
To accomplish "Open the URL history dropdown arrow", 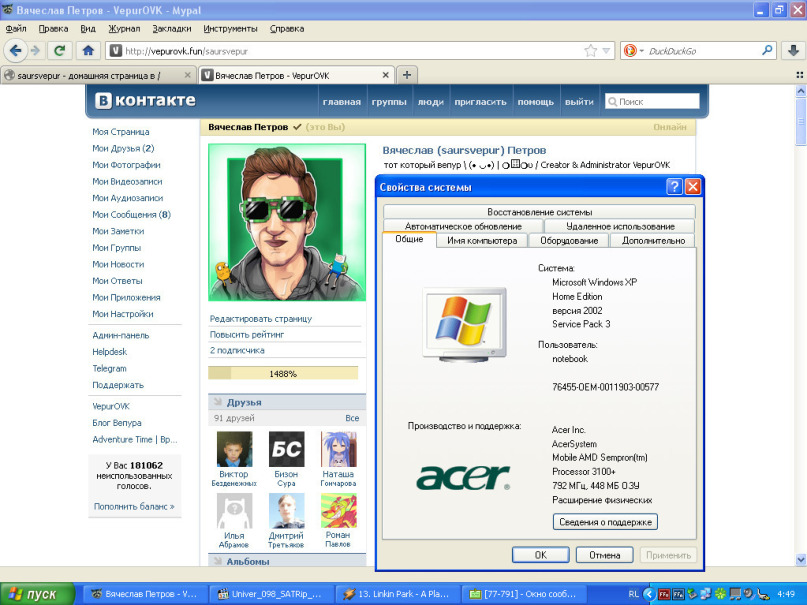I will [x=606, y=50].
